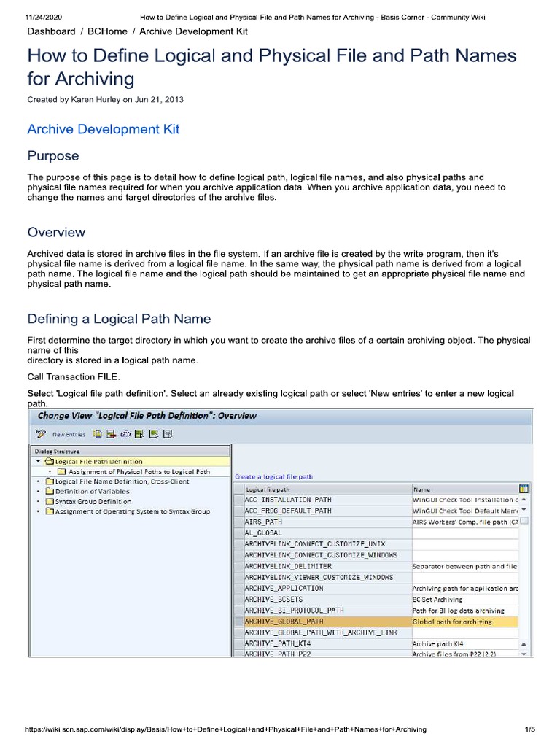Click the Display/Change pencil toolbar icon
Viewport: 560px width, 747px height.
41,434
